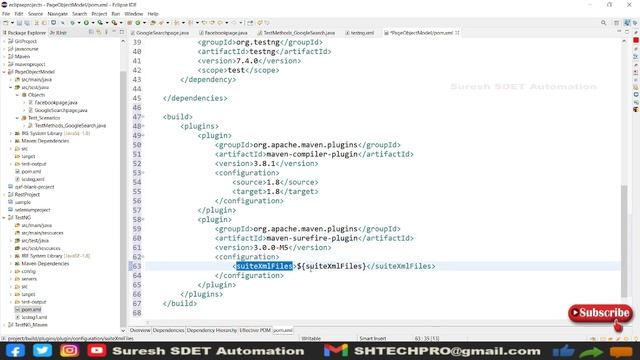Click the YouTube icon in bottom banner
Viewport: 640px width, 360px height.
(97, 351)
